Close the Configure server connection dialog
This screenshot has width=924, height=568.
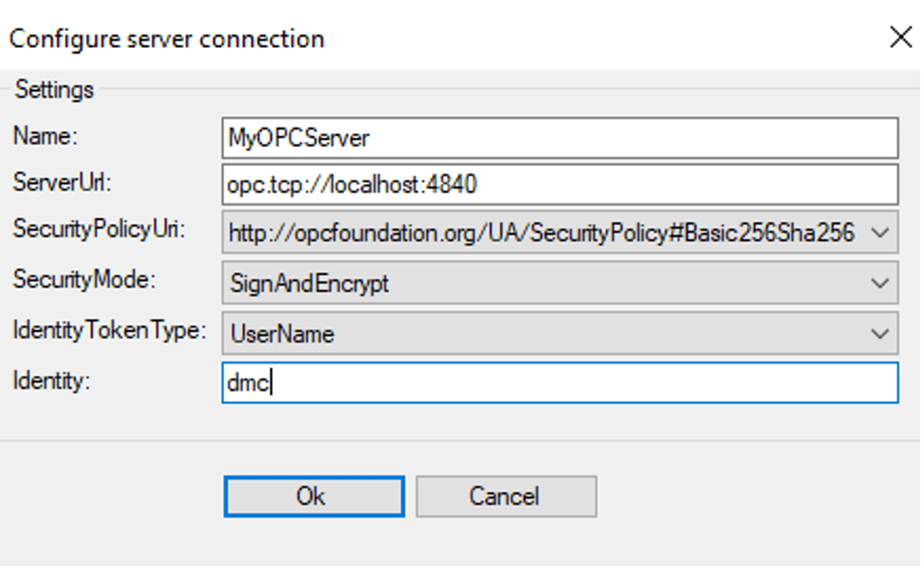[901, 37]
